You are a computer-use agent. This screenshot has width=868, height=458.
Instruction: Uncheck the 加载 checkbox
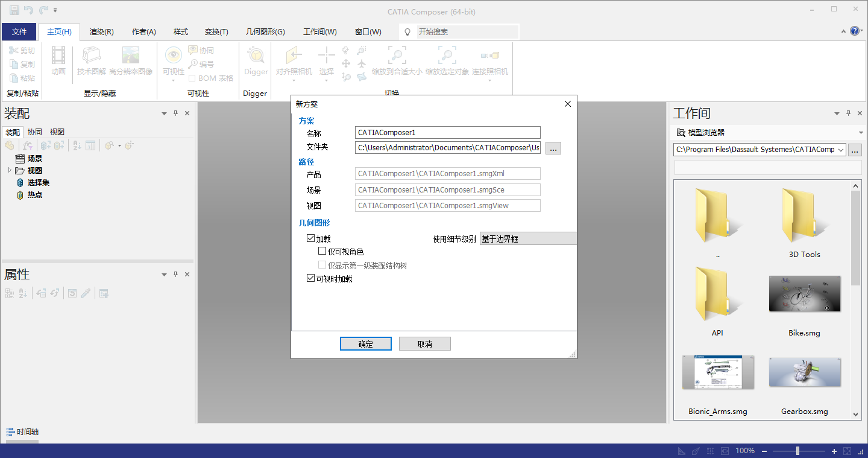[311, 238]
